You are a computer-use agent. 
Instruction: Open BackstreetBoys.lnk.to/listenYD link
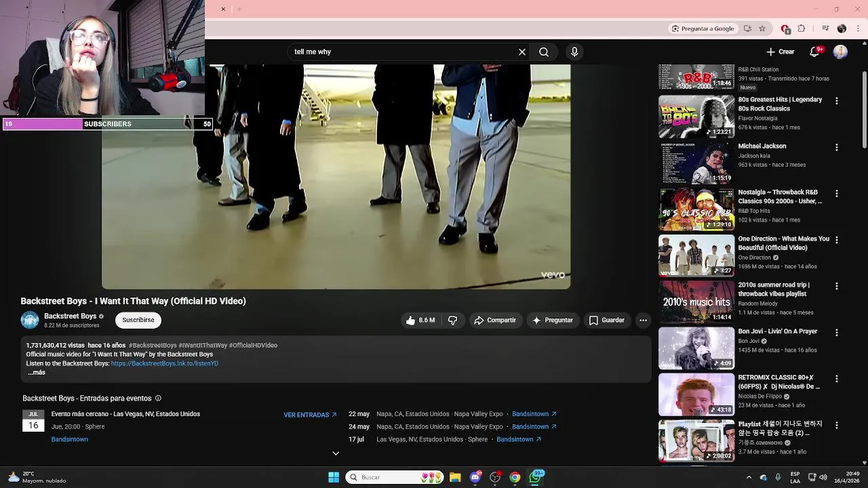click(165, 363)
